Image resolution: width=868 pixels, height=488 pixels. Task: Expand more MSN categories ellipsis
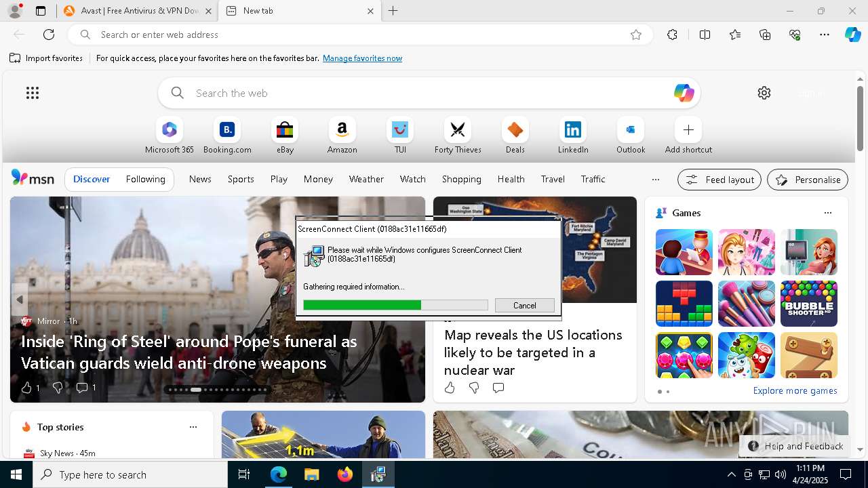tap(655, 180)
